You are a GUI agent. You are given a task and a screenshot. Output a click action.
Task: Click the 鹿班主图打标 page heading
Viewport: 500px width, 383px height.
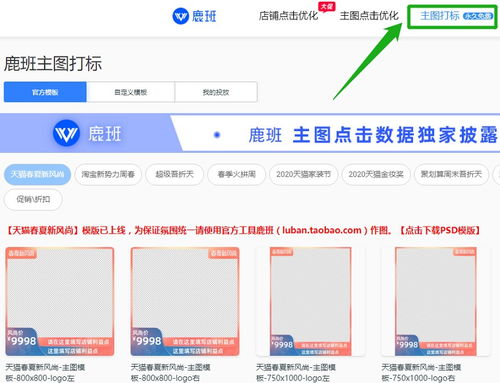pyautogui.click(x=53, y=63)
